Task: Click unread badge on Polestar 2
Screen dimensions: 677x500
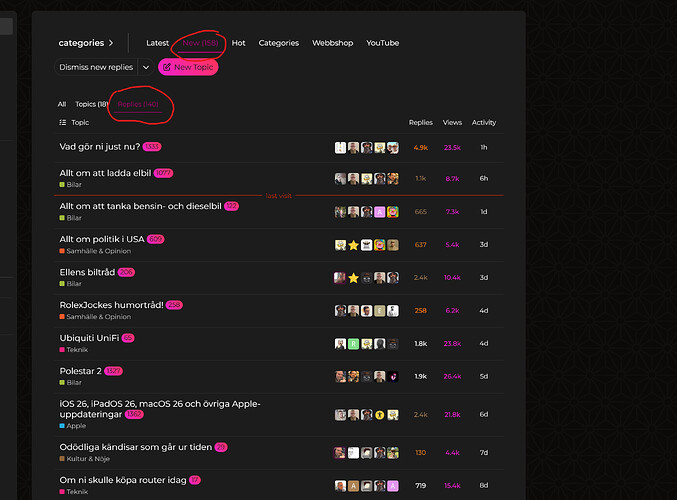Action: pyautogui.click(x=114, y=371)
